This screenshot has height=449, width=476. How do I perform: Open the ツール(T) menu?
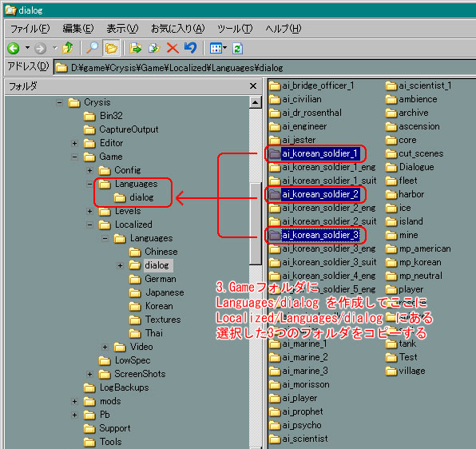[x=235, y=29]
